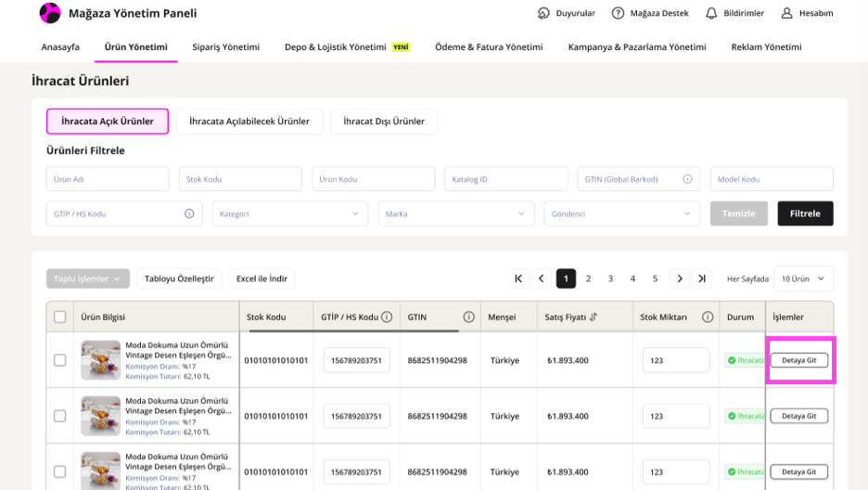Tick the third product row checkbox

(59, 471)
